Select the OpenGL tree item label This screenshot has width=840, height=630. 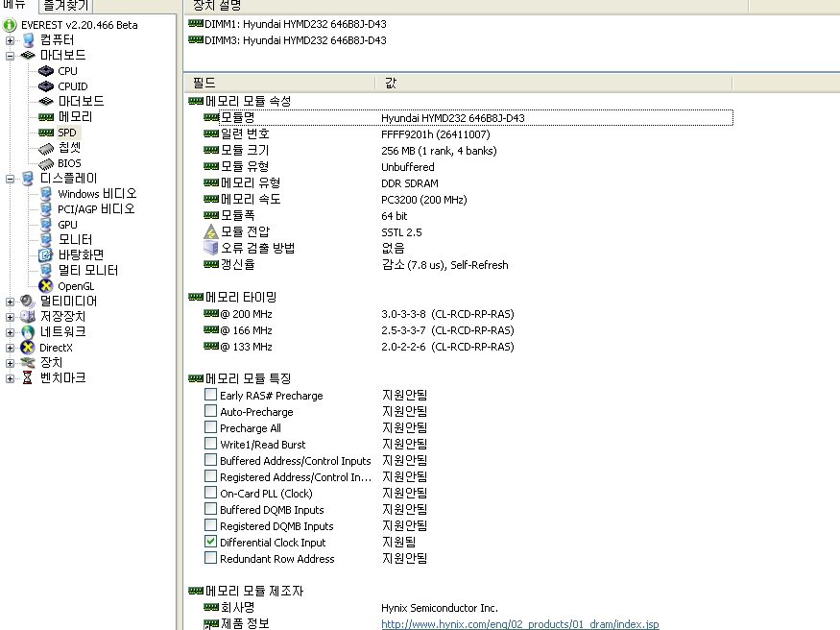click(x=76, y=286)
